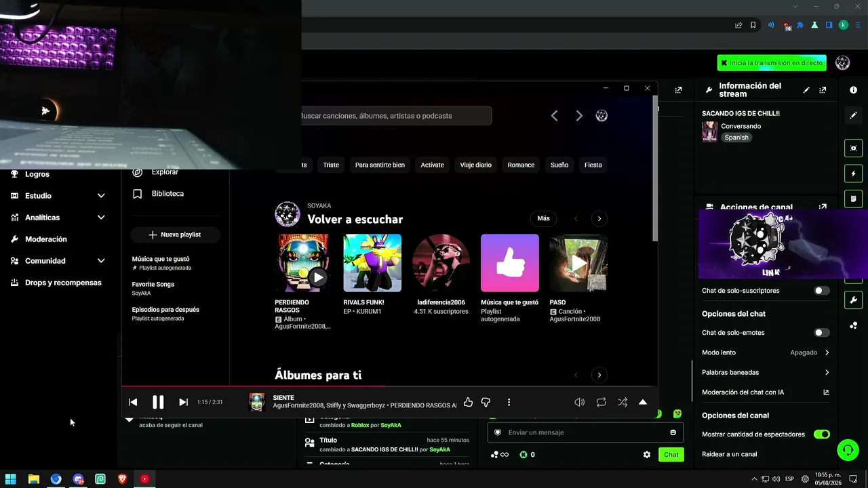The height and width of the screenshot is (488, 868).
Task: Pause the SIENTE song playback
Action: point(158,402)
